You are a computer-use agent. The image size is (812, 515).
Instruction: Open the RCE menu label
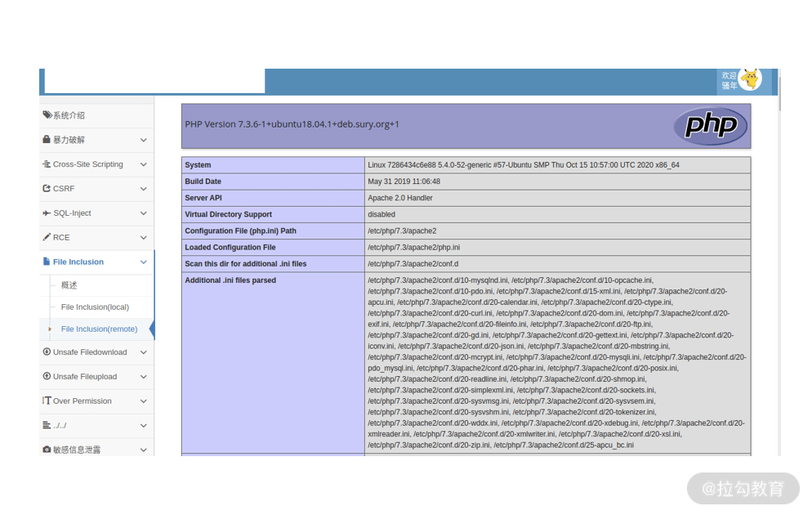[61, 237]
